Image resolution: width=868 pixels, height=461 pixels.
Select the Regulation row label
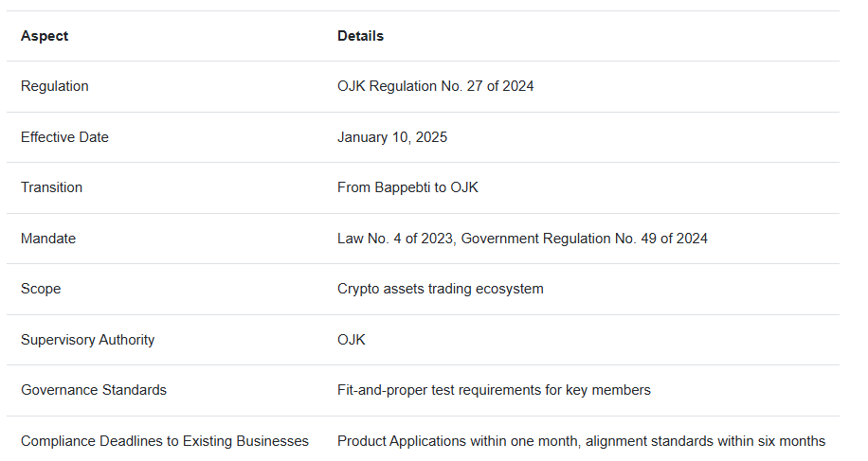[55, 86]
